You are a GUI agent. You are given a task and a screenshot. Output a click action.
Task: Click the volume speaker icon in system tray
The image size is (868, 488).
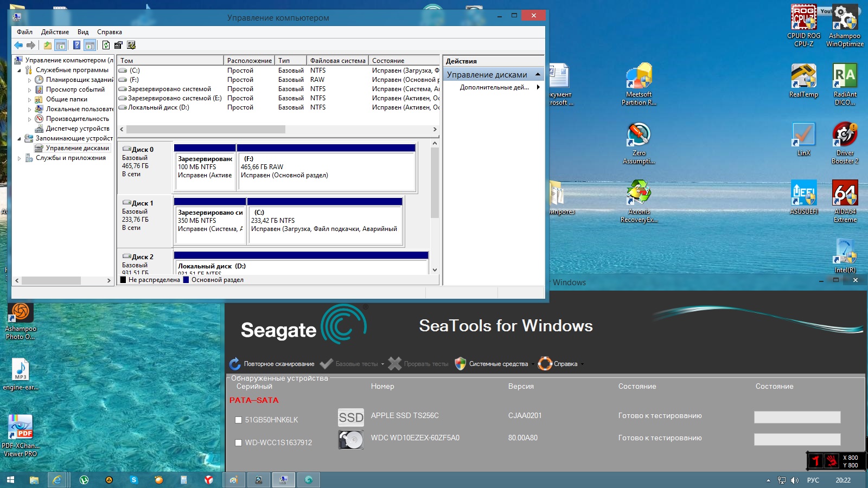[x=795, y=480]
